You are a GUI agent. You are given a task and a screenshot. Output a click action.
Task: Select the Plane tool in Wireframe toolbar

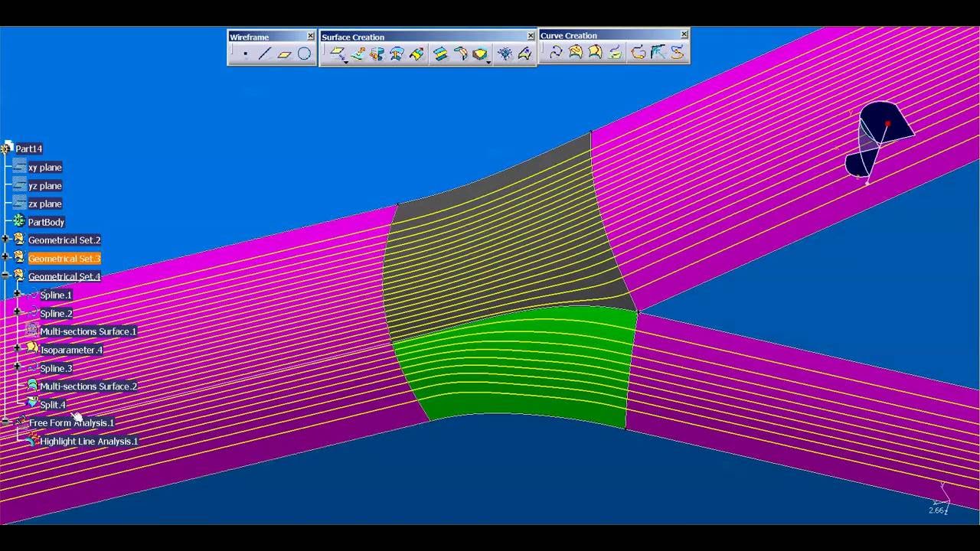pyautogui.click(x=285, y=54)
